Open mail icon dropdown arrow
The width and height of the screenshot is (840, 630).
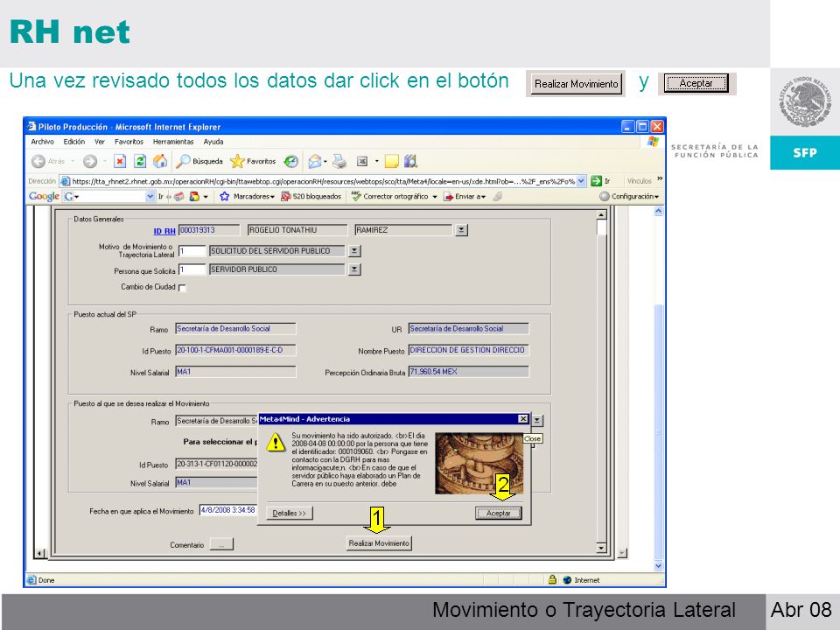325,161
